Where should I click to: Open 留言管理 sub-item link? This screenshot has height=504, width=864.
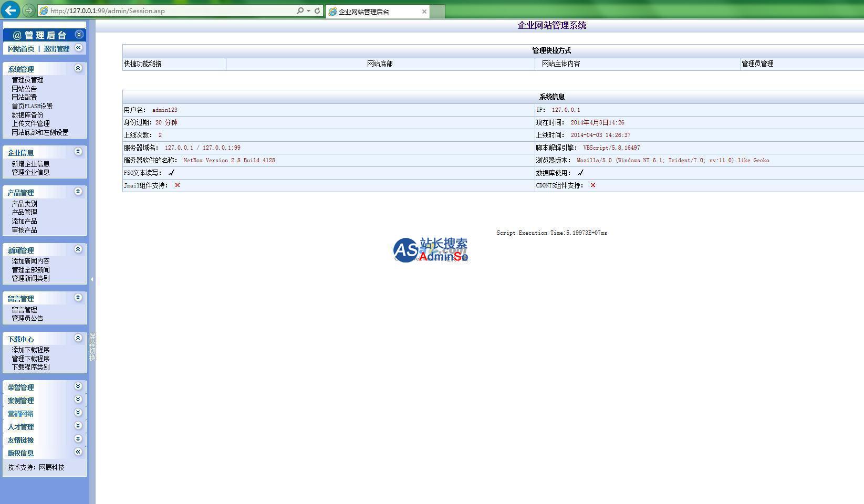click(24, 310)
